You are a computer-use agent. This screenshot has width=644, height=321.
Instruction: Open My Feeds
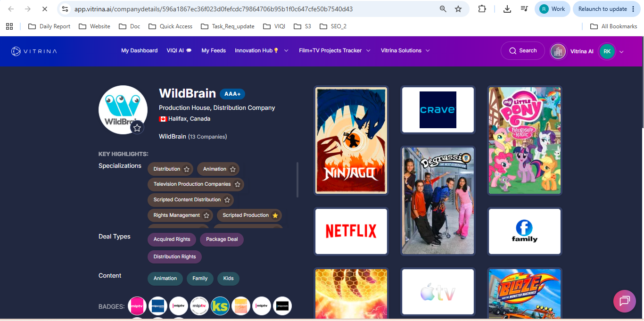214,51
